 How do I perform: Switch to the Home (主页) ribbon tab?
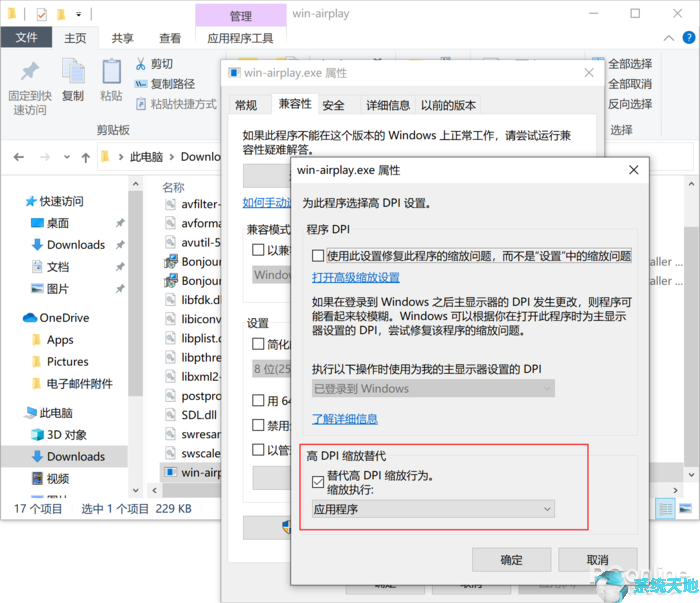(x=75, y=38)
